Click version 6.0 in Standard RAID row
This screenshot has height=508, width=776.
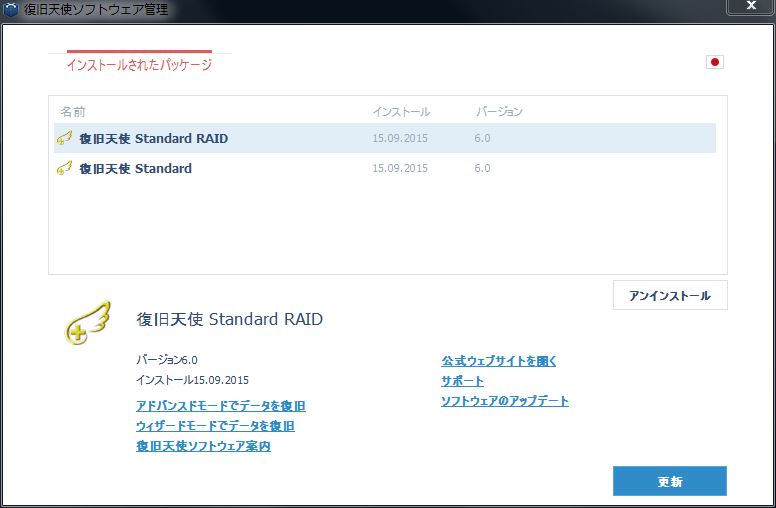[x=482, y=138]
